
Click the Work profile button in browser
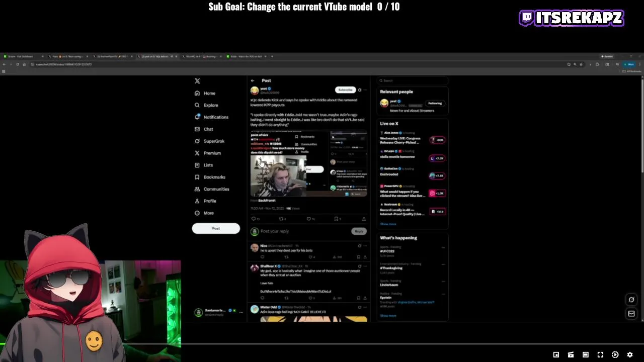click(629, 64)
